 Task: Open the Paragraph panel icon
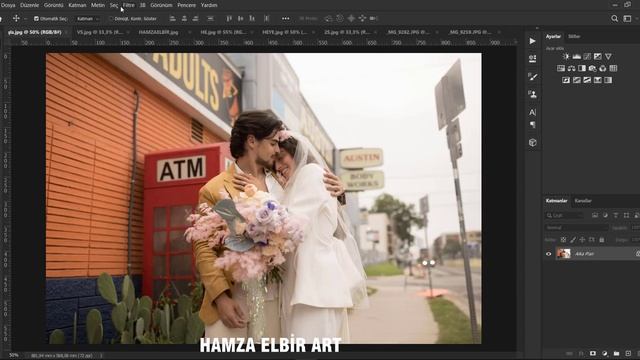pyautogui.click(x=532, y=124)
